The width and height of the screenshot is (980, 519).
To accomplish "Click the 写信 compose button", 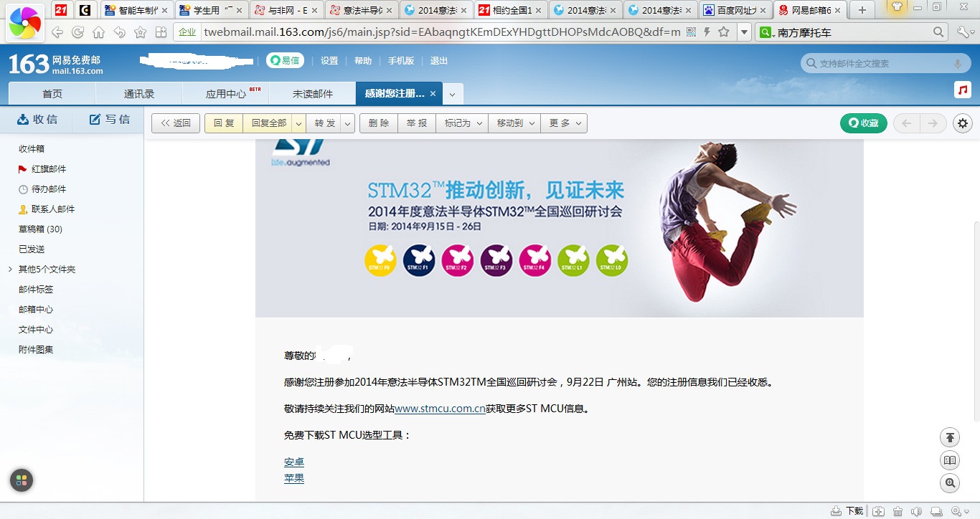I will [109, 120].
